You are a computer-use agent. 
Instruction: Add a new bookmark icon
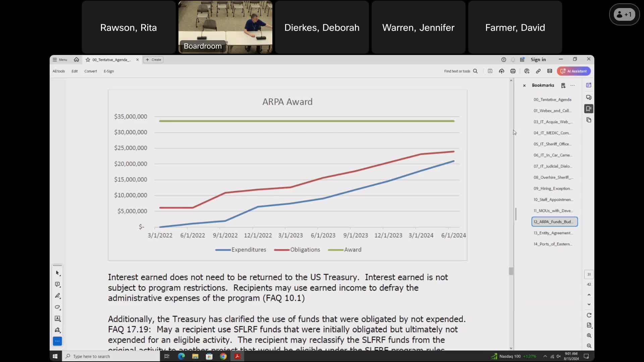563,85
